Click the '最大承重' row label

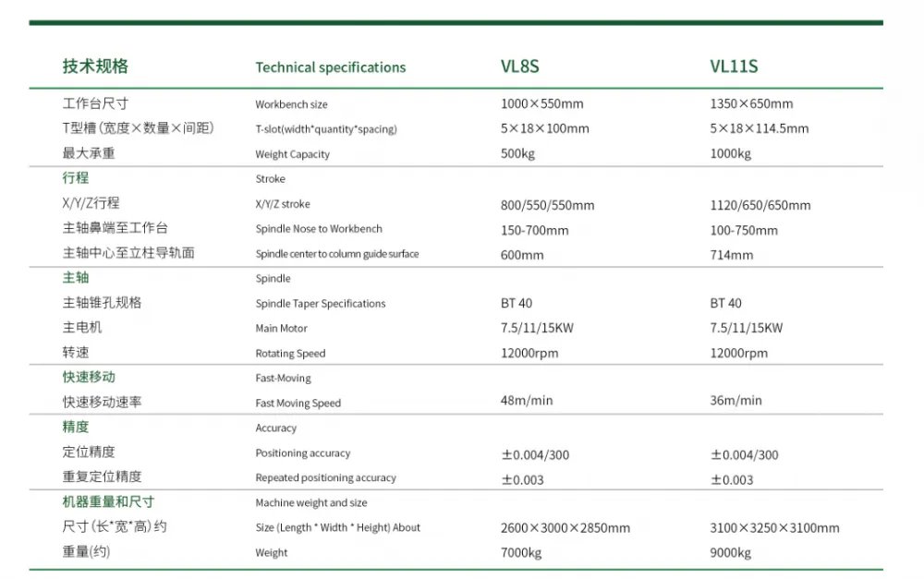click(89, 153)
